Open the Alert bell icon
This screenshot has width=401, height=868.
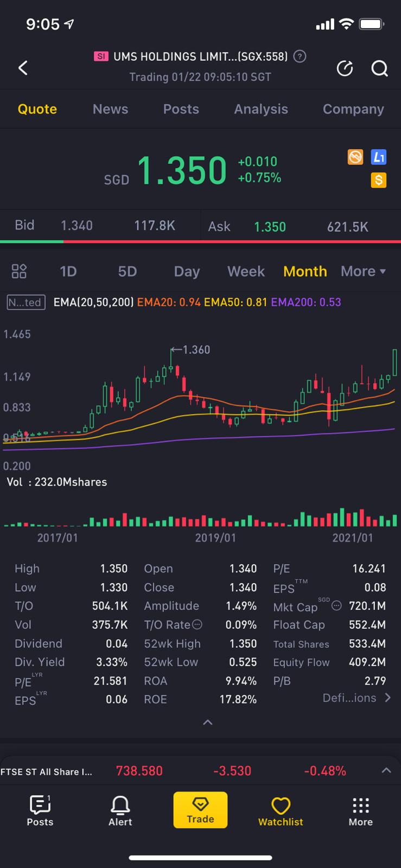120,811
